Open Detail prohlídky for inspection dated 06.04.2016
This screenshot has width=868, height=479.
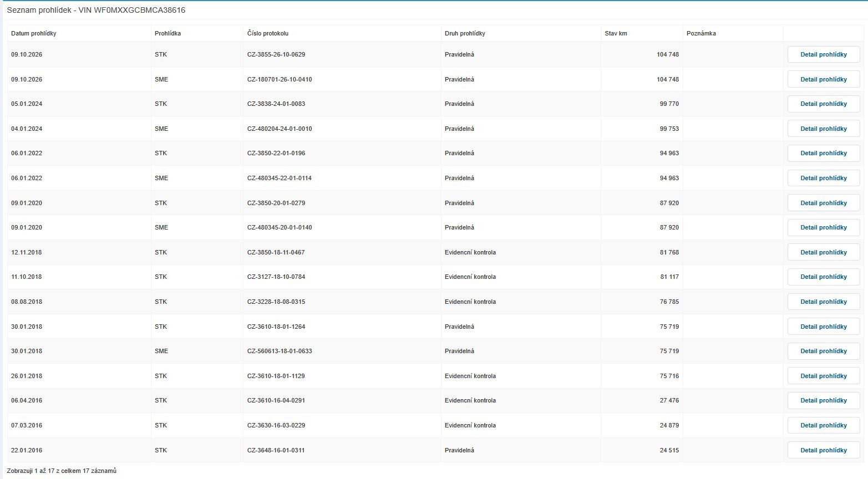point(824,400)
